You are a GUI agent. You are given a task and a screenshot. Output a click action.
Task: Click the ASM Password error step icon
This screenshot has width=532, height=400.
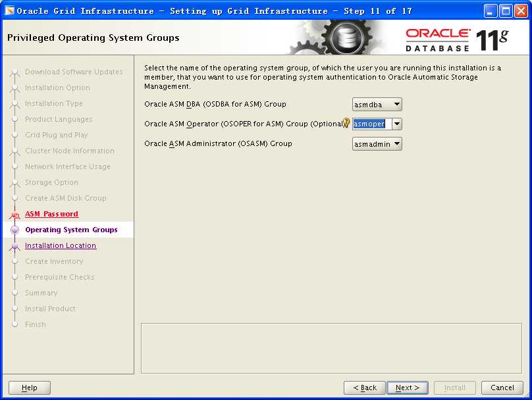point(15,215)
